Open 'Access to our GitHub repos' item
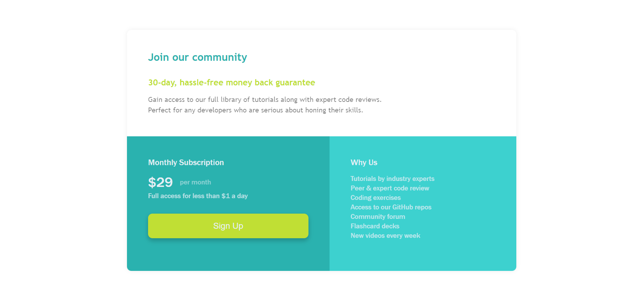 [x=391, y=207]
